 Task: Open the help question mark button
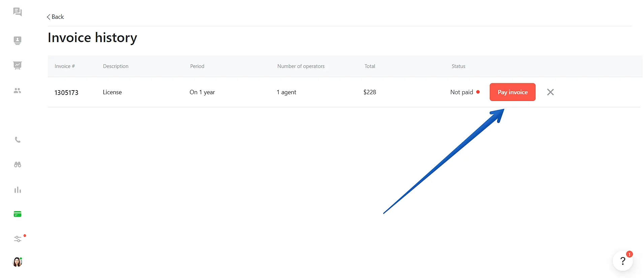point(622,261)
